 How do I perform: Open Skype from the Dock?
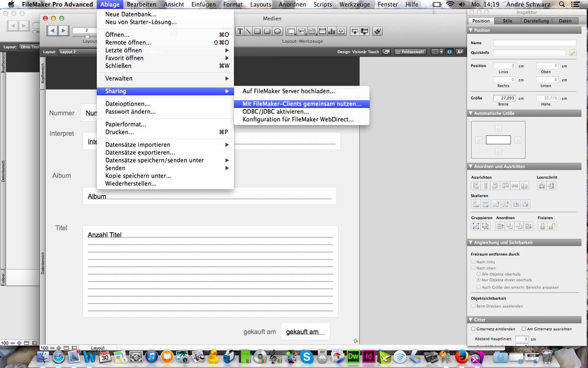coord(307,357)
